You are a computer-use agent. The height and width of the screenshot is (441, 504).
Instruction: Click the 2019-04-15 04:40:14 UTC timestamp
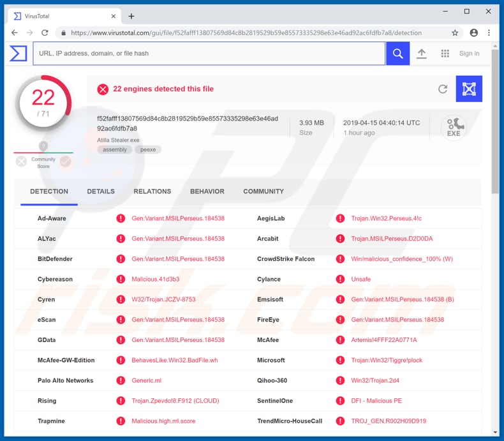pyautogui.click(x=382, y=123)
